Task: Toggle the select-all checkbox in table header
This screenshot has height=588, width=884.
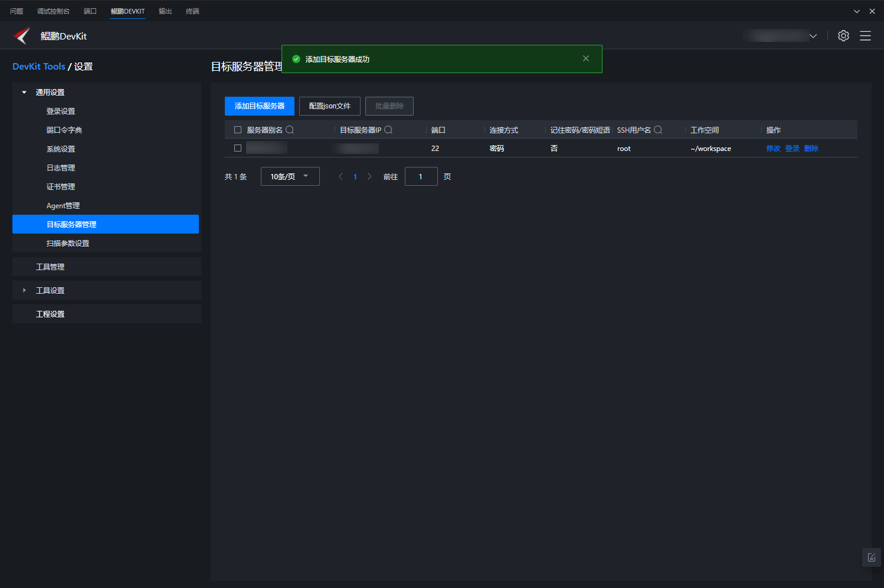Action: click(238, 130)
